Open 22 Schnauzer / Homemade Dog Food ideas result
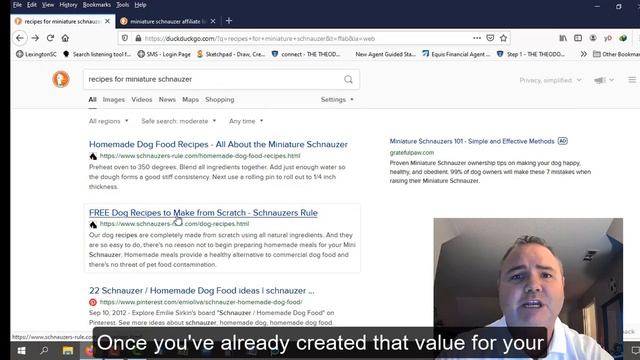 pos(202,291)
